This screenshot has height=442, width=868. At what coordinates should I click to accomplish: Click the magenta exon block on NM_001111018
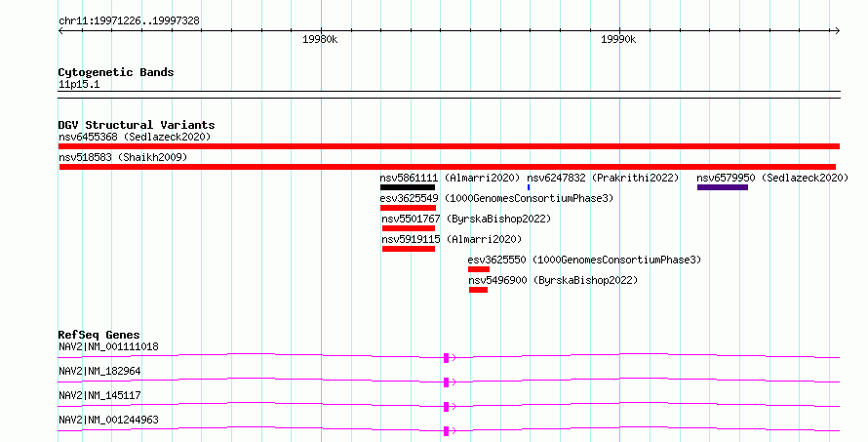pyautogui.click(x=446, y=358)
